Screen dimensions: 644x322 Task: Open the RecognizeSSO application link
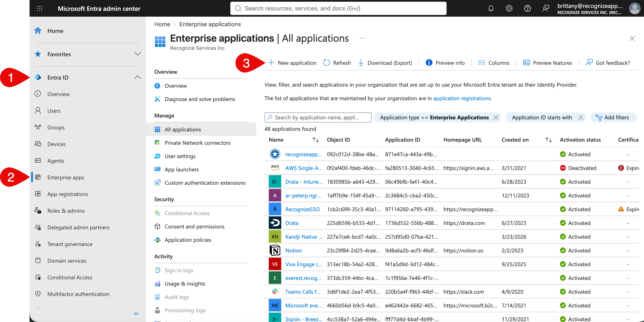coord(302,209)
